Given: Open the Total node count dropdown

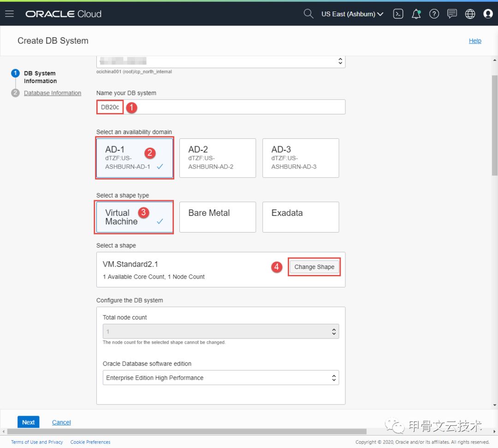Looking at the screenshot, I should tap(221, 331).
